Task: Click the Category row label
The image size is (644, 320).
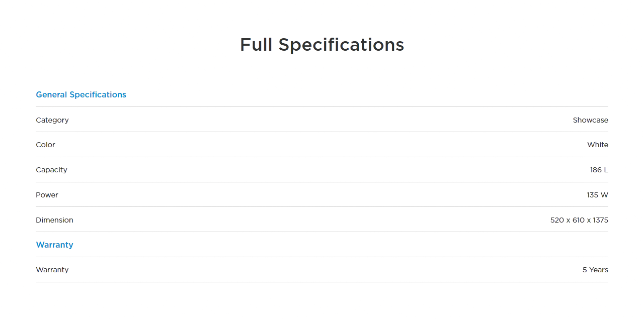Action: click(x=52, y=120)
